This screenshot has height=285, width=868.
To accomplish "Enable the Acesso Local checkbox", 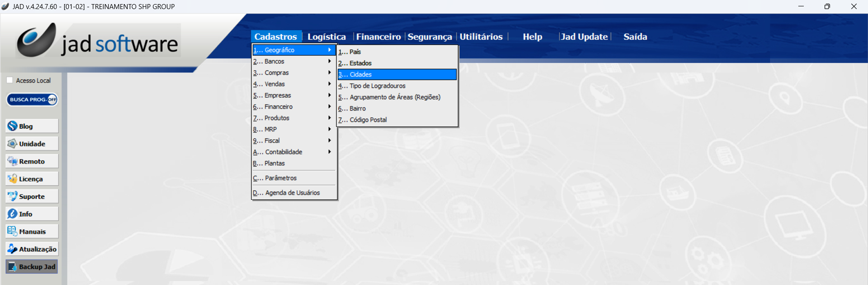I will (x=10, y=80).
